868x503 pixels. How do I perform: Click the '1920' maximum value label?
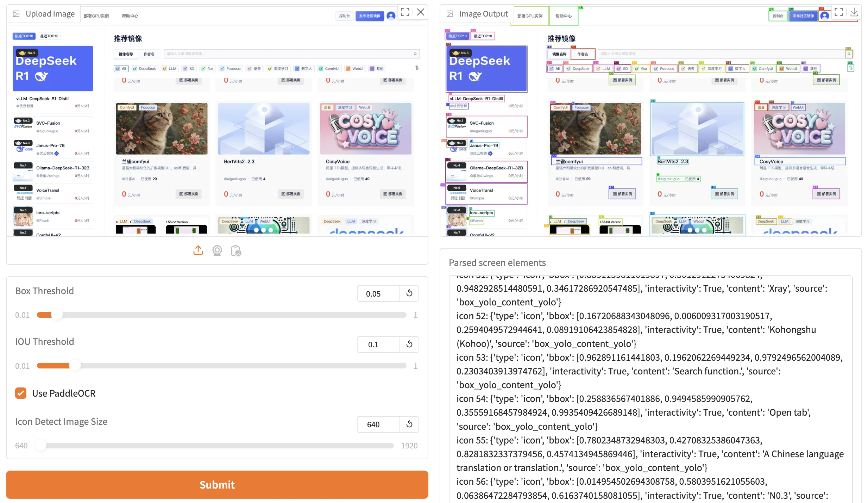(409, 446)
